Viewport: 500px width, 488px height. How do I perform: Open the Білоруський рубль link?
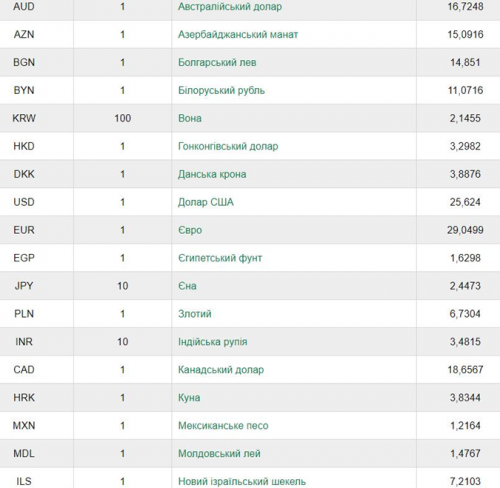pos(221,90)
